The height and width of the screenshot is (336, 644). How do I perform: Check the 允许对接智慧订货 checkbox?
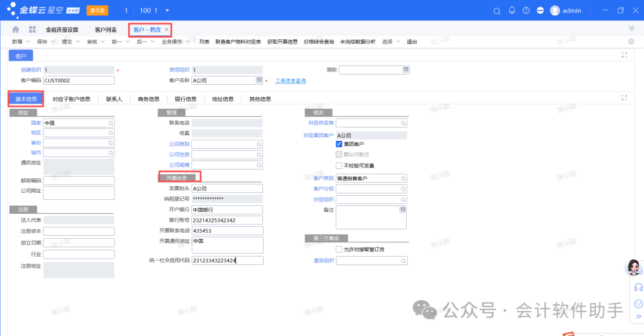pyautogui.click(x=339, y=249)
